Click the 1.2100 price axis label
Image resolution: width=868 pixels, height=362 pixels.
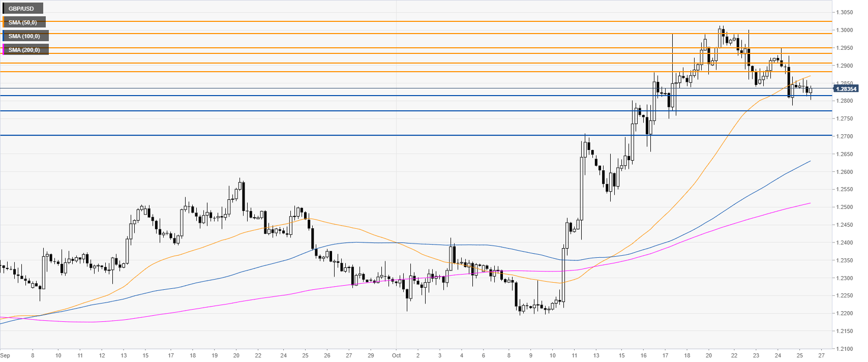click(x=845, y=349)
